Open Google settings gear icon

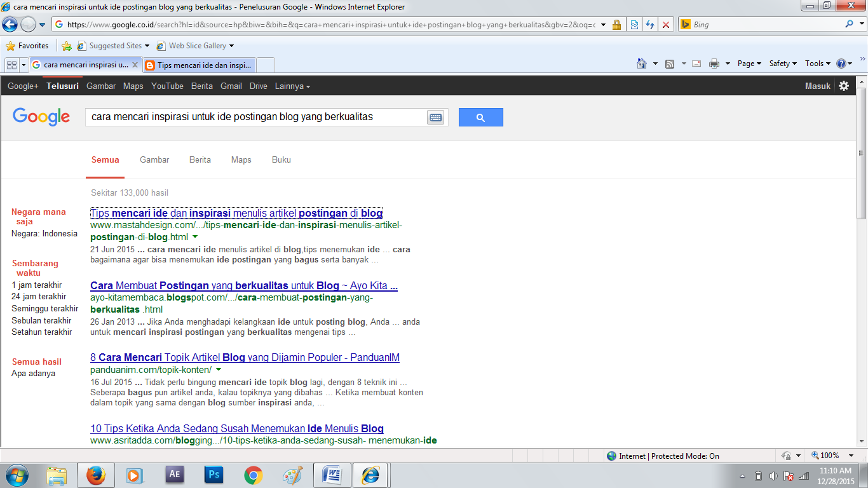844,86
